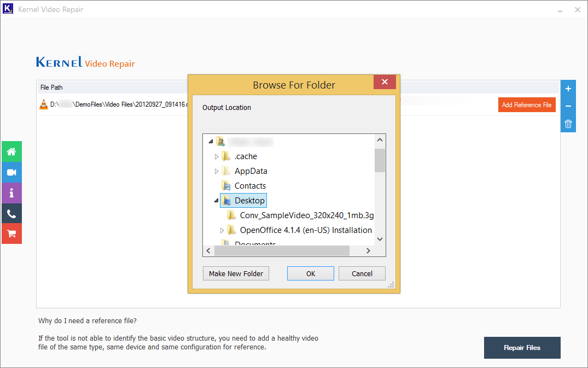Click the Contacts folder icon
The width and height of the screenshot is (588, 368).
click(x=226, y=186)
